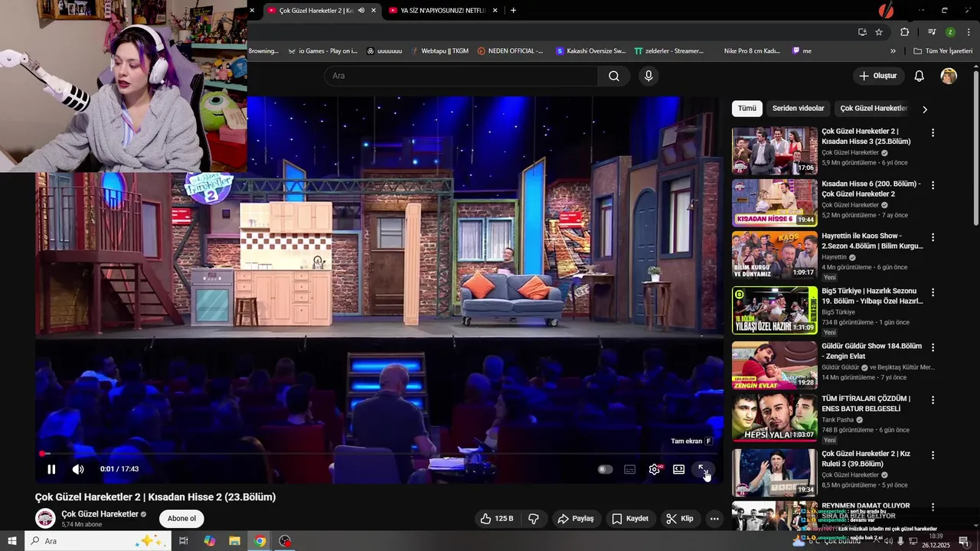Switch to theater mode icon

click(x=678, y=469)
